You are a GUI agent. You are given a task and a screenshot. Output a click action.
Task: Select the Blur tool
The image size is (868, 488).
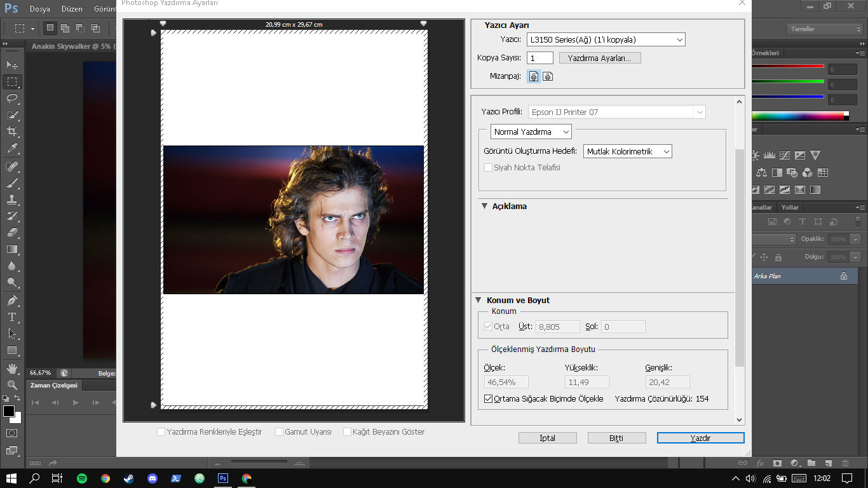pyautogui.click(x=12, y=266)
